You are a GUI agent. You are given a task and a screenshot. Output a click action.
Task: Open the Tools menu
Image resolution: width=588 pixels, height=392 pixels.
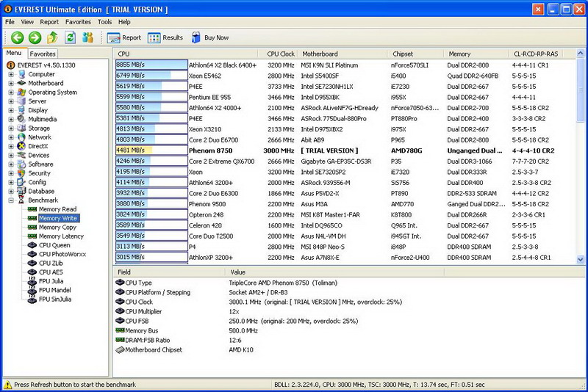[104, 22]
